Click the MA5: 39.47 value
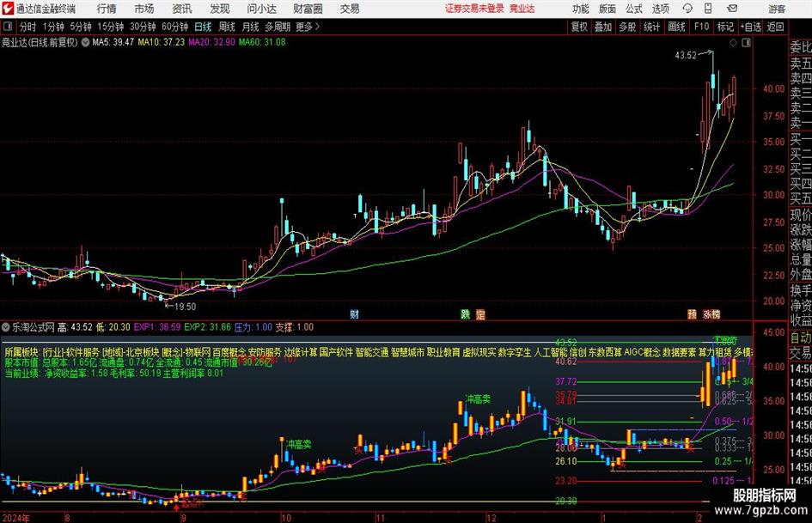Image resolution: width=812 pixels, height=523 pixels. click(x=113, y=42)
